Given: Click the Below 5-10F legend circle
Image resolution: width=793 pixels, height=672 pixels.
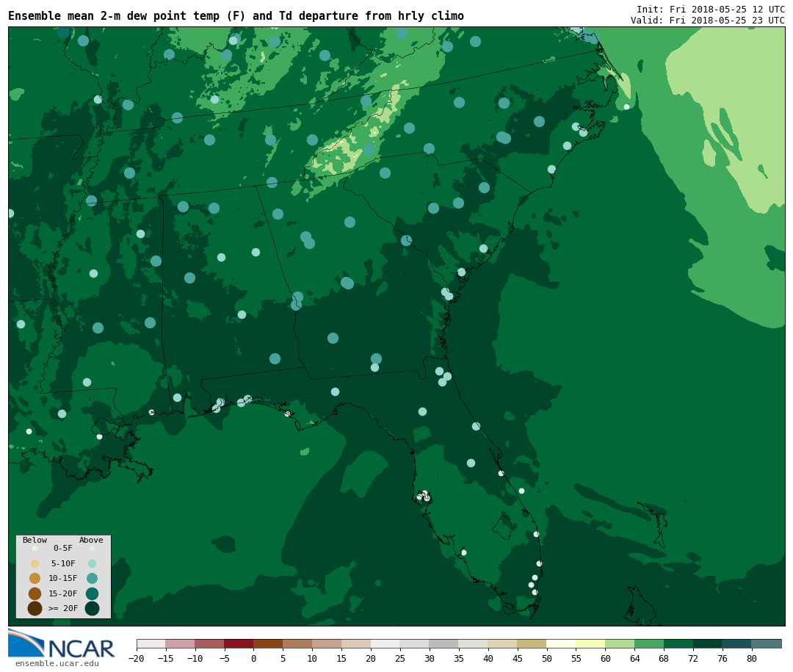Looking at the screenshot, I should (x=35, y=564).
